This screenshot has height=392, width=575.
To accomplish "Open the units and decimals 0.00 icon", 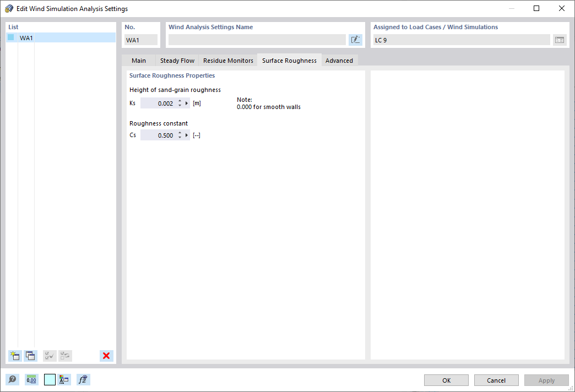I will 31,379.
